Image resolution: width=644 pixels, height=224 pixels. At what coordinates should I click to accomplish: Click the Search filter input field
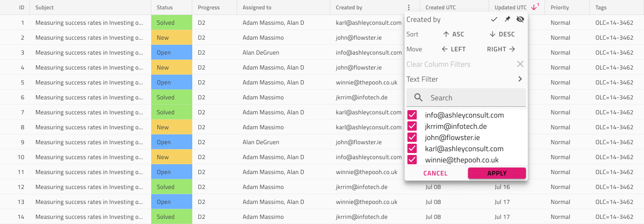(x=466, y=98)
